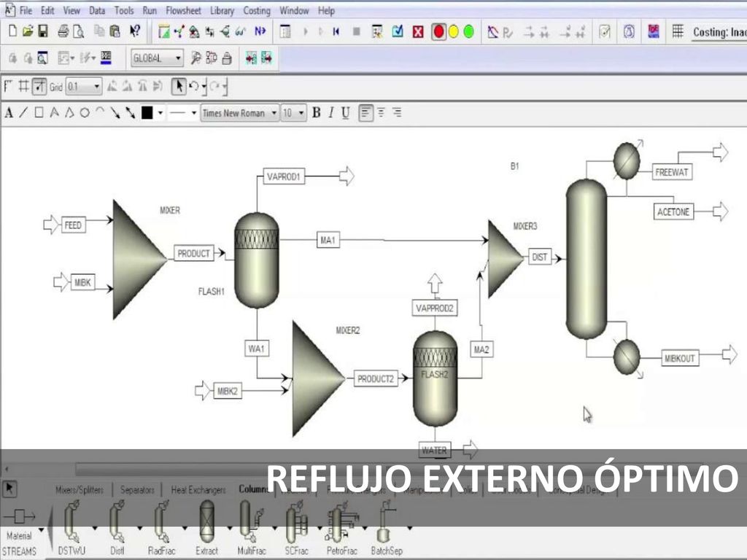Viewport: 747px width, 560px height.
Task: Select the yellow circle status indicator
Action: point(454,32)
